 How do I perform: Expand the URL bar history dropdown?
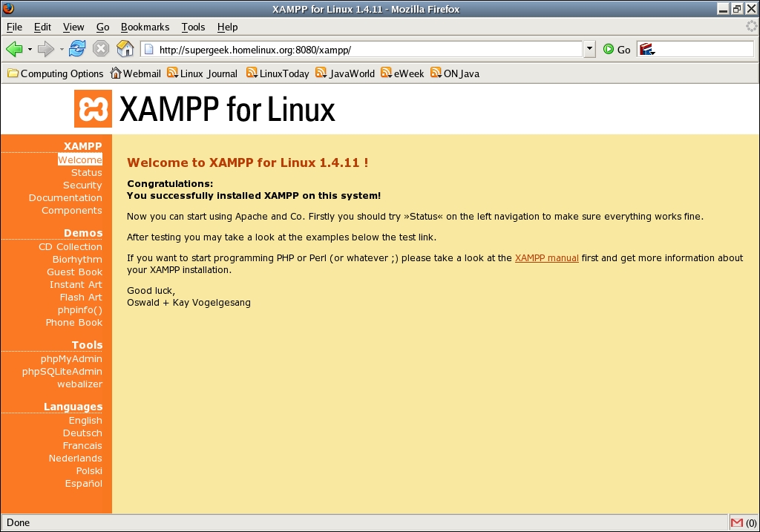590,50
